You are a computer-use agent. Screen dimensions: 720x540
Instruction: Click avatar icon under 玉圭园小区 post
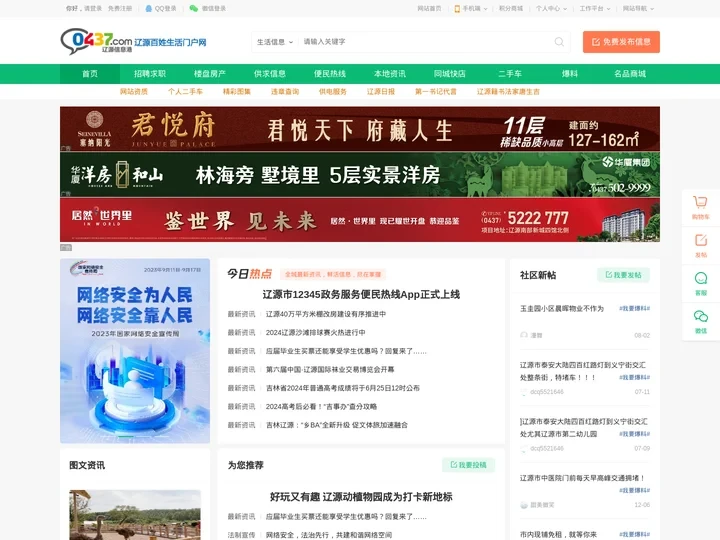tap(523, 335)
